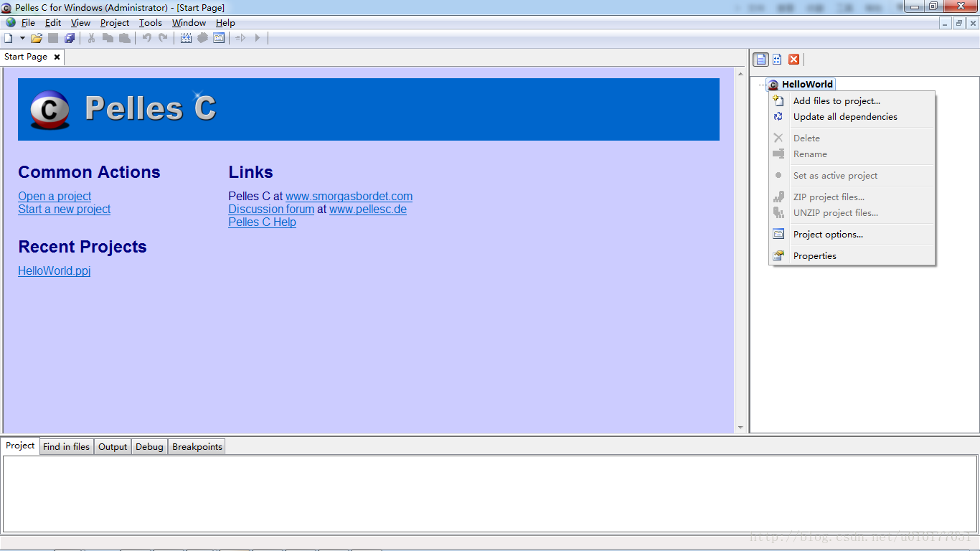Viewport: 980px width, 551px height.
Task: Select the document-list view icon in project panel
Action: point(760,60)
